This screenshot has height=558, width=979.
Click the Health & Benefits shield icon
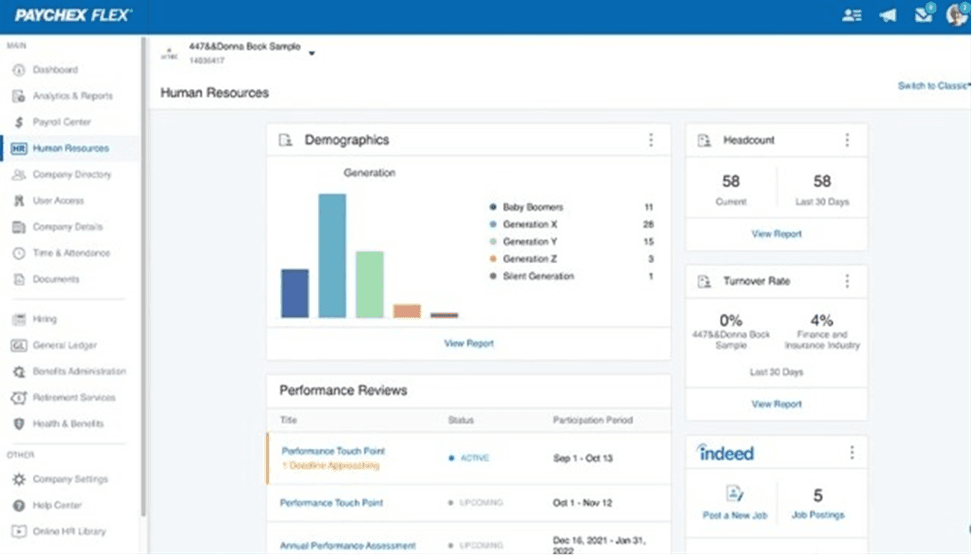pos(19,424)
